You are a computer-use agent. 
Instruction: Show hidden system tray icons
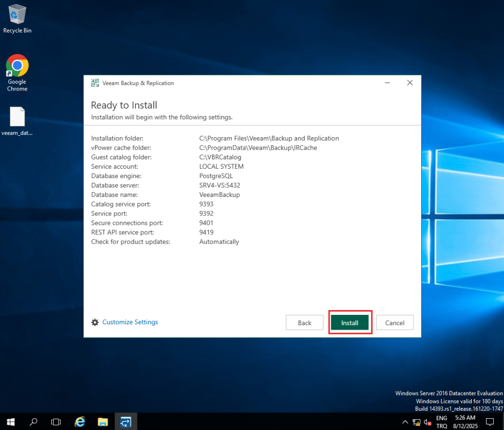405,422
